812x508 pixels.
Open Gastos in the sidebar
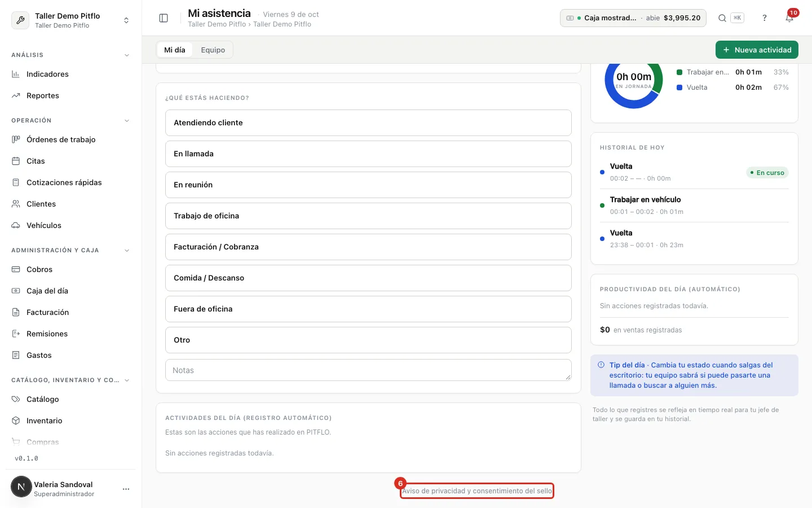tap(70, 355)
